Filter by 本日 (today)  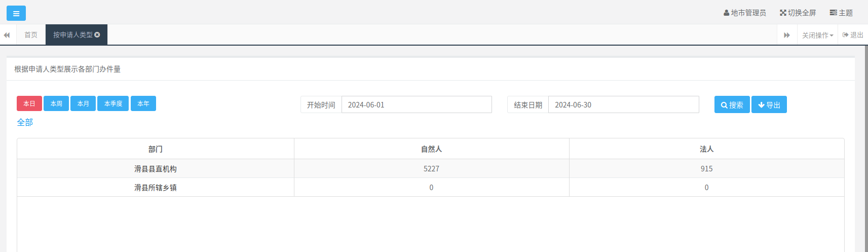pos(29,103)
